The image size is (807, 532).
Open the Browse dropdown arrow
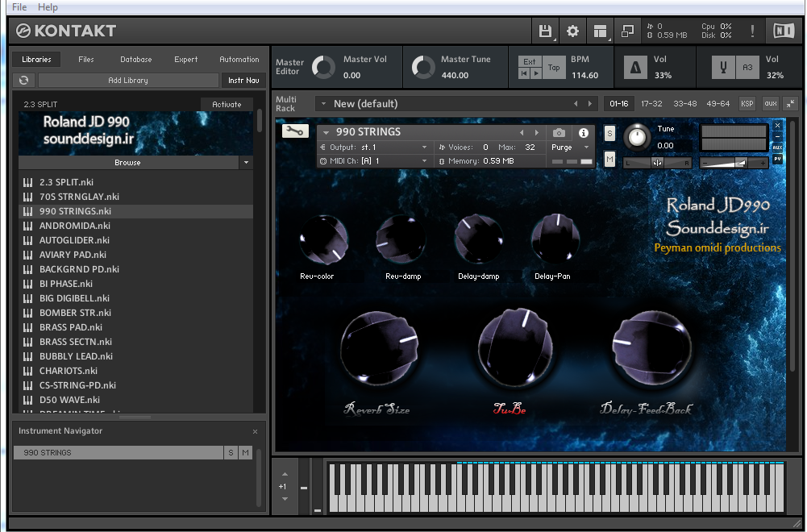click(246, 163)
